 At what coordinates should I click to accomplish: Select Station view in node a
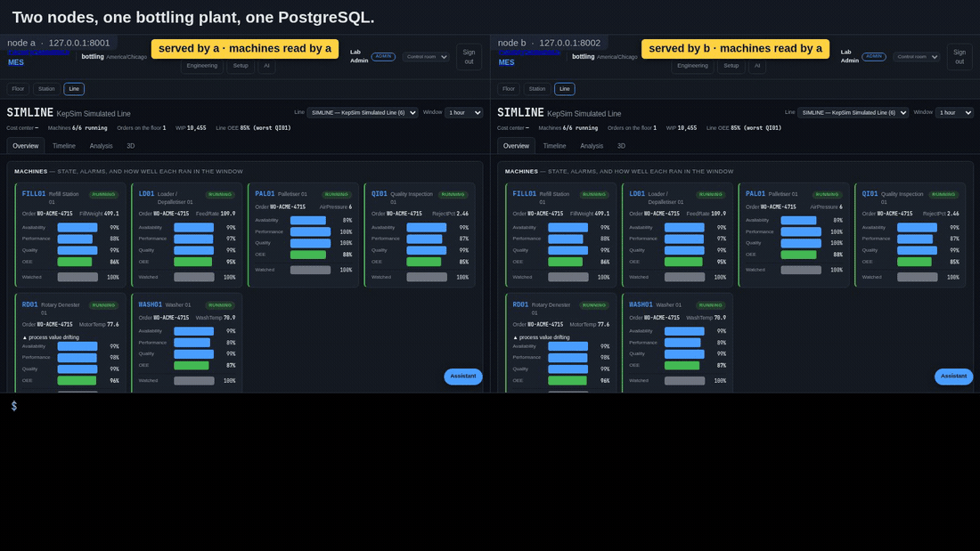[46, 89]
